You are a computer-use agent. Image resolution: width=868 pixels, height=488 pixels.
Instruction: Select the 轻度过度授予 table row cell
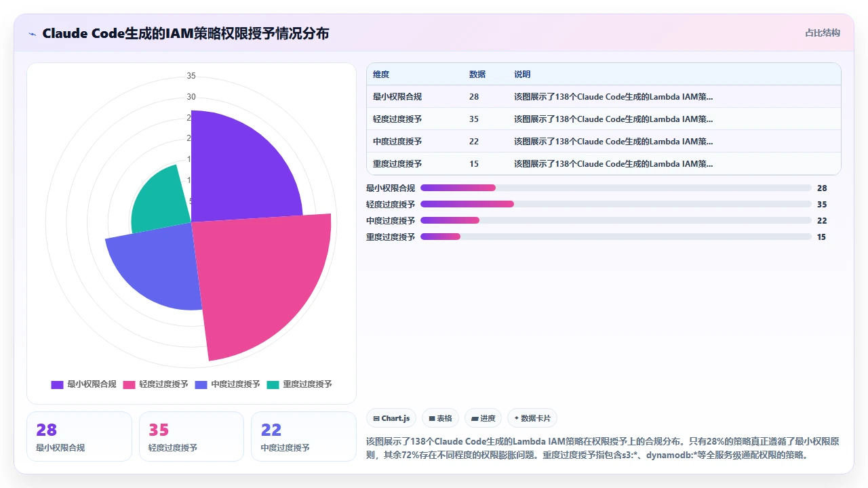point(397,119)
